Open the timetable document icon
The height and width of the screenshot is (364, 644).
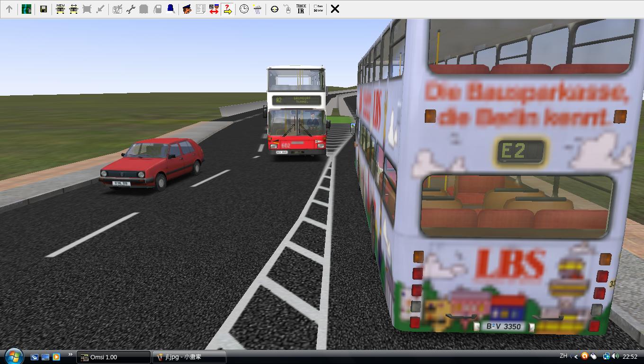(200, 9)
